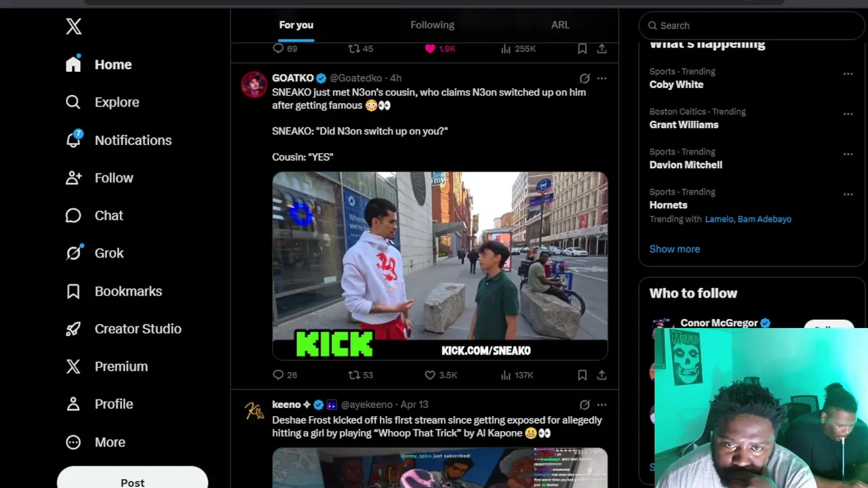
Task: Open more options on keeno post
Action: (x=601, y=405)
